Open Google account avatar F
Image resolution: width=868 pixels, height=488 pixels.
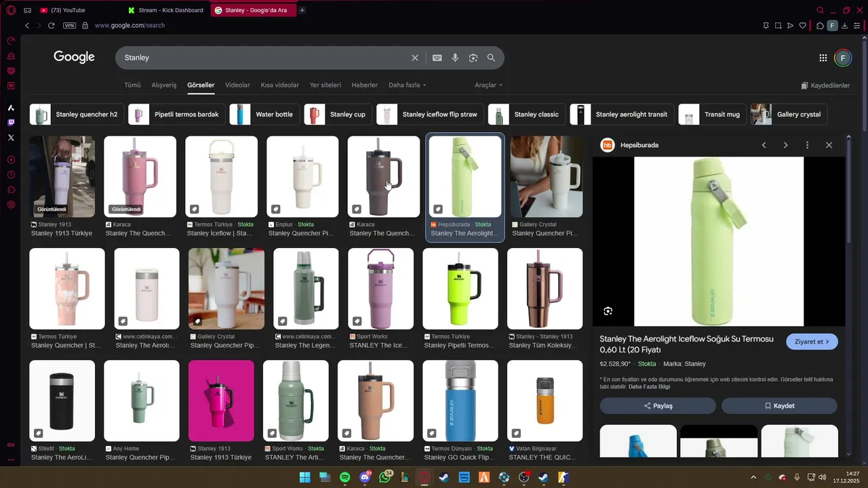pyautogui.click(x=842, y=58)
